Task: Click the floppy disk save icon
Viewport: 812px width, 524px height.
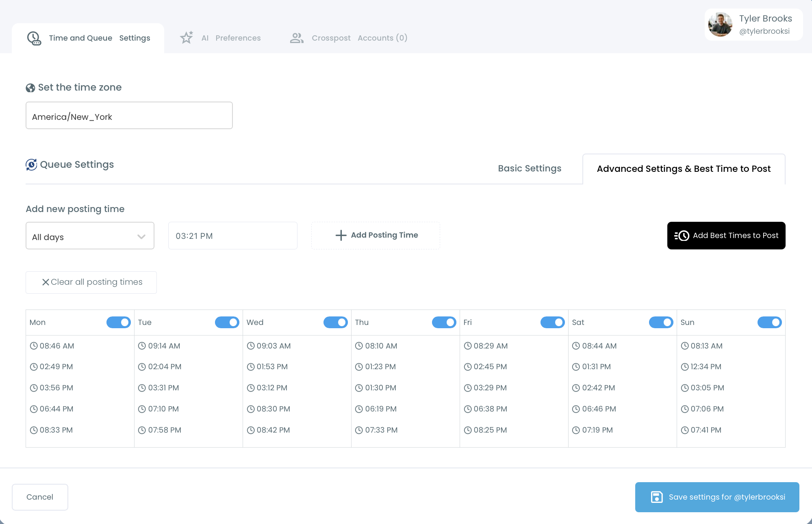Action: pyautogui.click(x=657, y=497)
